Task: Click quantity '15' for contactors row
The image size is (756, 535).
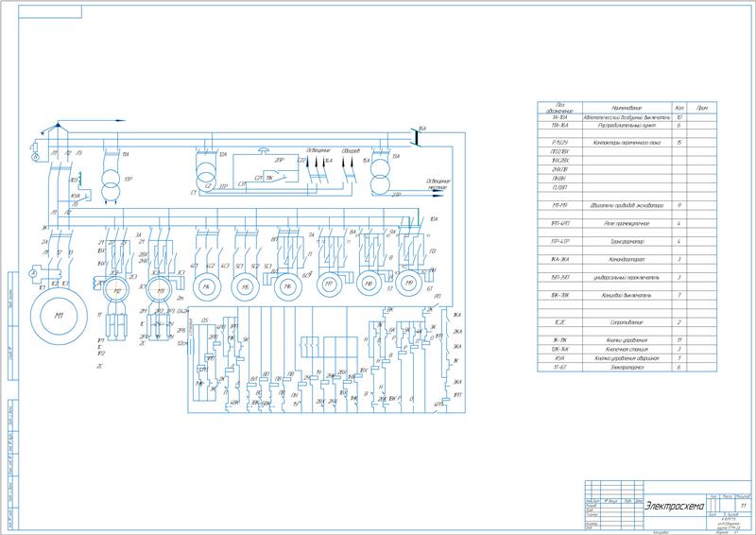Action: coord(679,143)
